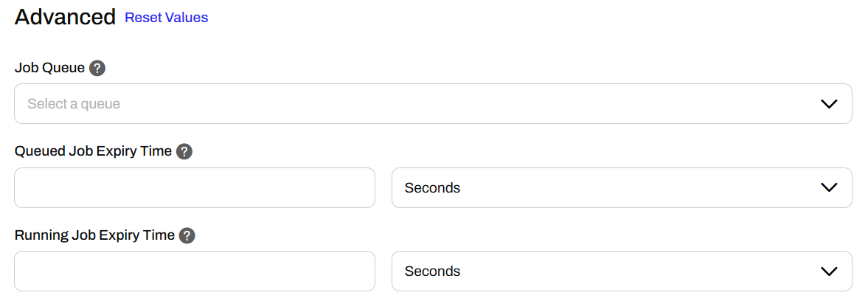Click the Job Queue field label
This screenshot has height=301, width=868.
tap(49, 69)
